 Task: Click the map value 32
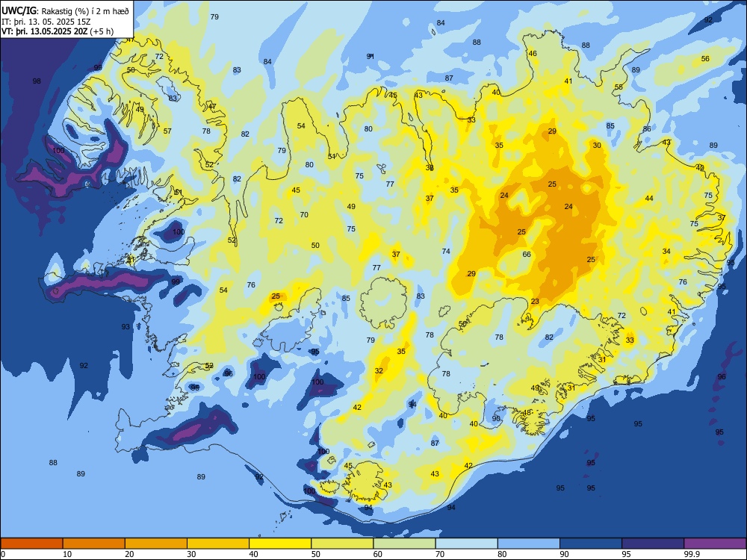379,371
